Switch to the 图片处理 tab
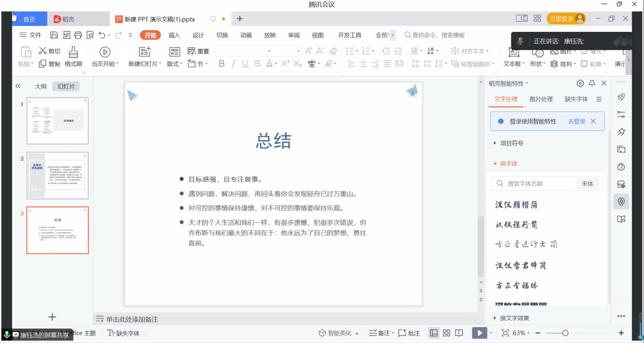This screenshot has width=644, height=343. pos(541,99)
